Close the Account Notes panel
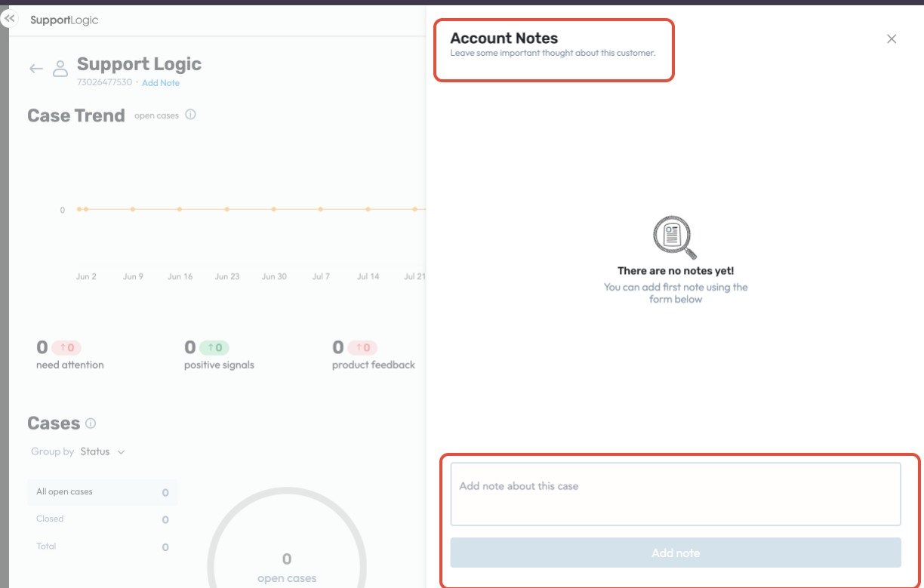This screenshot has height=588, width=924. [x=892, y=38]
